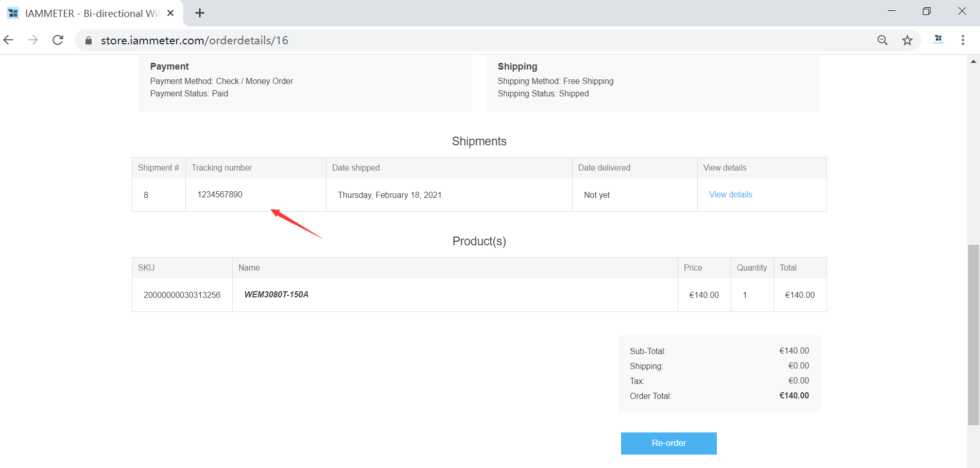Viewport: 980px width, 468px height.
Task: Click the Re-order button
Action: coord(668,443)
